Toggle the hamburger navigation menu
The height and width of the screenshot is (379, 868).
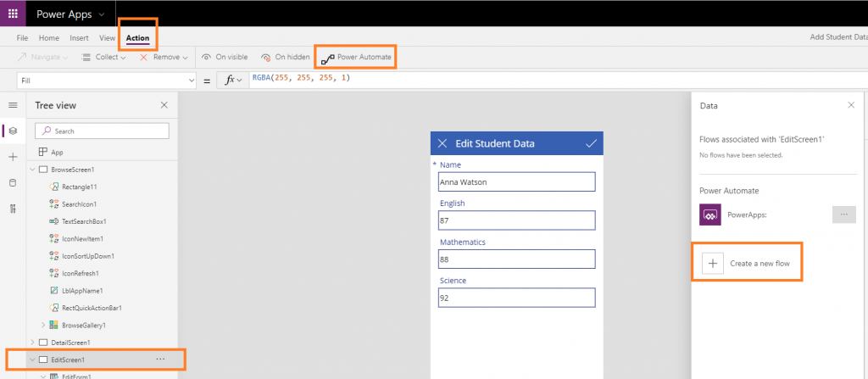[x=13, y=105]
